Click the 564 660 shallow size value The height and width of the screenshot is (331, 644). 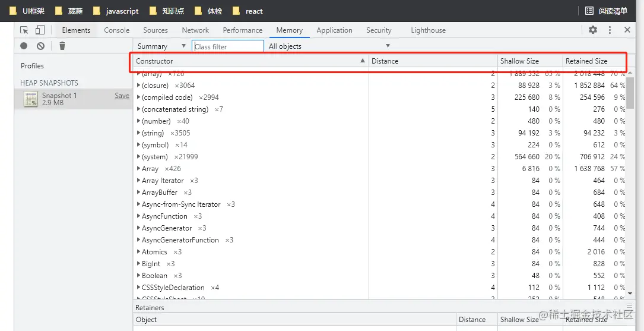click(527, 157)
